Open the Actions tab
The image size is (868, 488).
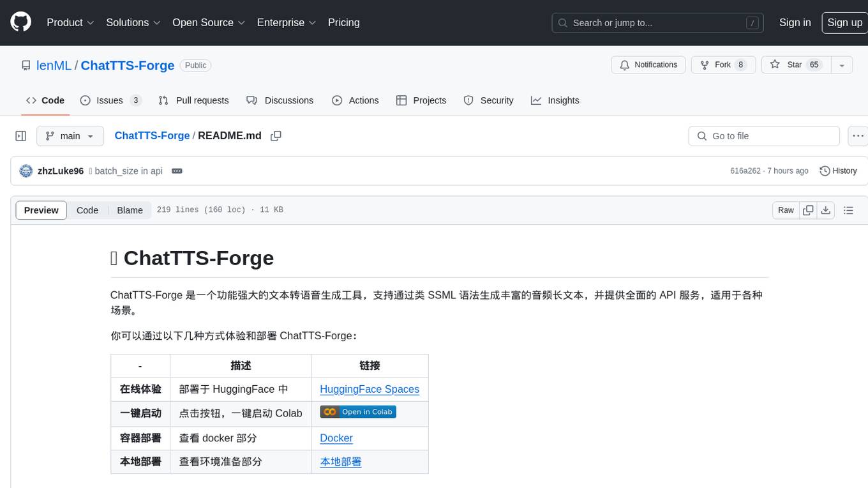(355, 100)
